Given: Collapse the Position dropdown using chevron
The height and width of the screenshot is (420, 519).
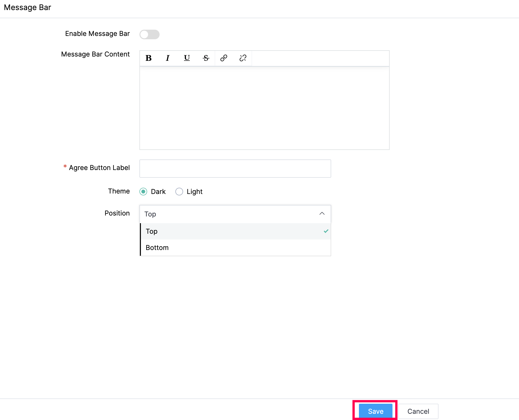Looking at the screenshot, I should point(322,214).
